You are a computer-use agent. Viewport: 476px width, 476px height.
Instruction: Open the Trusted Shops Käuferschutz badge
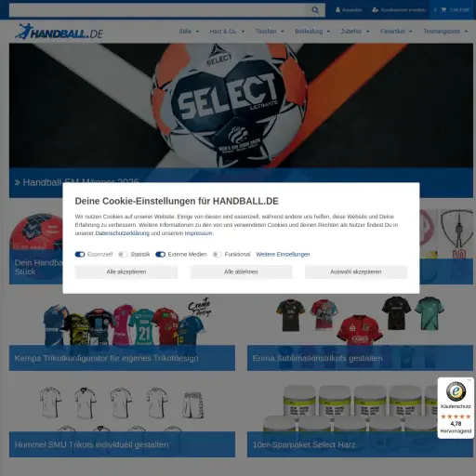[456, 407]
